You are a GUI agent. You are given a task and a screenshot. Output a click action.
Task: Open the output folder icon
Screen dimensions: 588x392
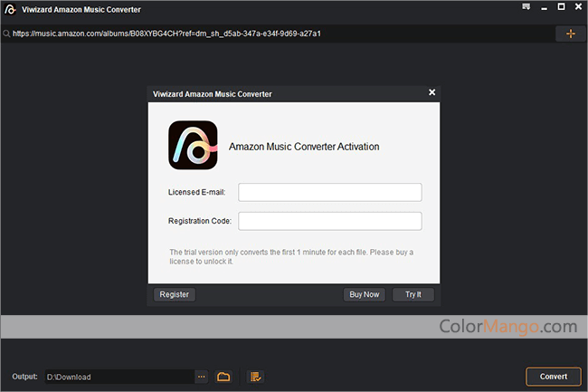click(x=223, y=377)
